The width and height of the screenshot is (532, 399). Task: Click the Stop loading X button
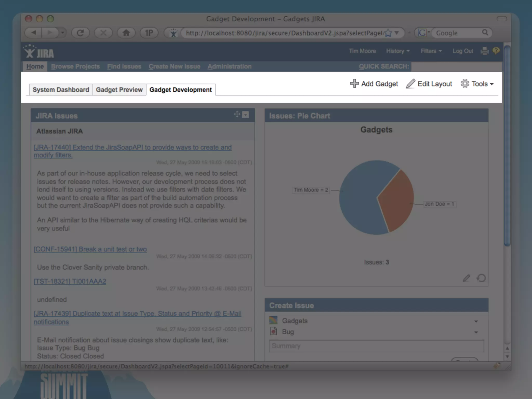click(103, 33)
